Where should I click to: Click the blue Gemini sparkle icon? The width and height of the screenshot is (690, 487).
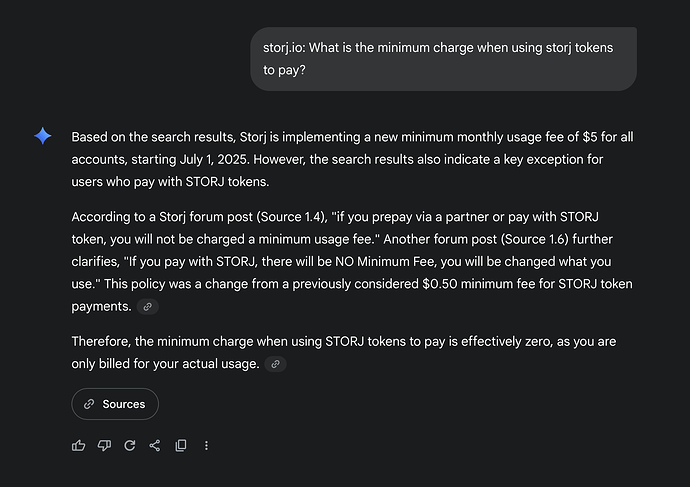pos(43,136)
